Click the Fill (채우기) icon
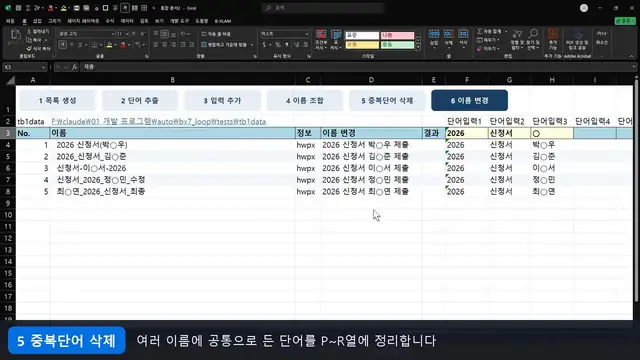The height and width of the screenshot is (360, 640). 480,40
